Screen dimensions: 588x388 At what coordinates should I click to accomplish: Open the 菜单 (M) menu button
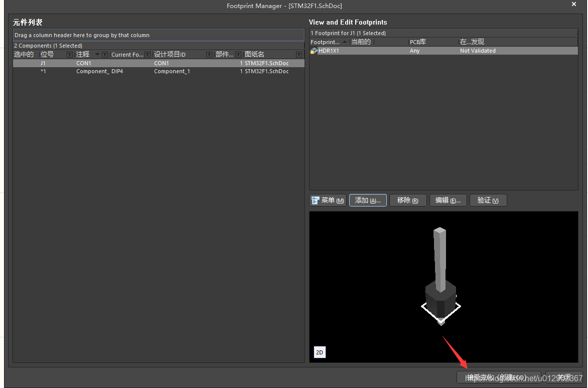(x=328, y=201)
